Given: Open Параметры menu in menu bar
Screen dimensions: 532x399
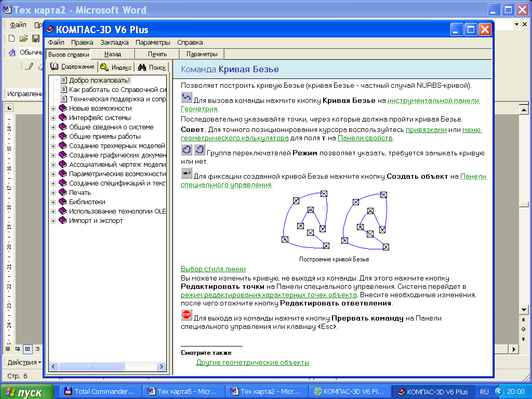Looking at the screenshot, I should (x=153, y=43).
